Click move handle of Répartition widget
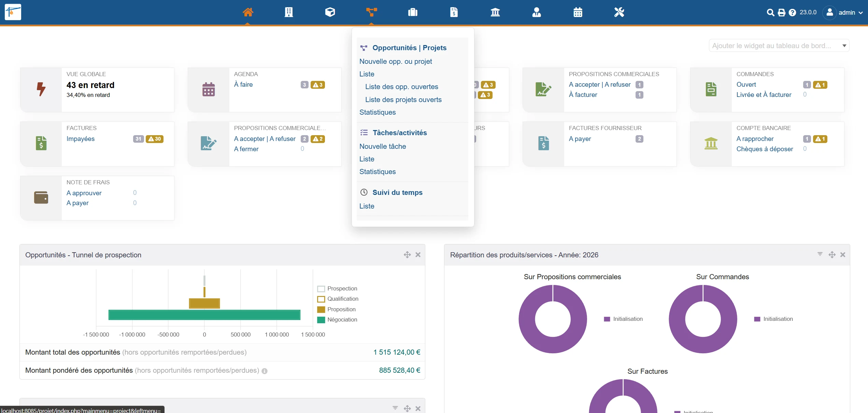 click(832, 255)
